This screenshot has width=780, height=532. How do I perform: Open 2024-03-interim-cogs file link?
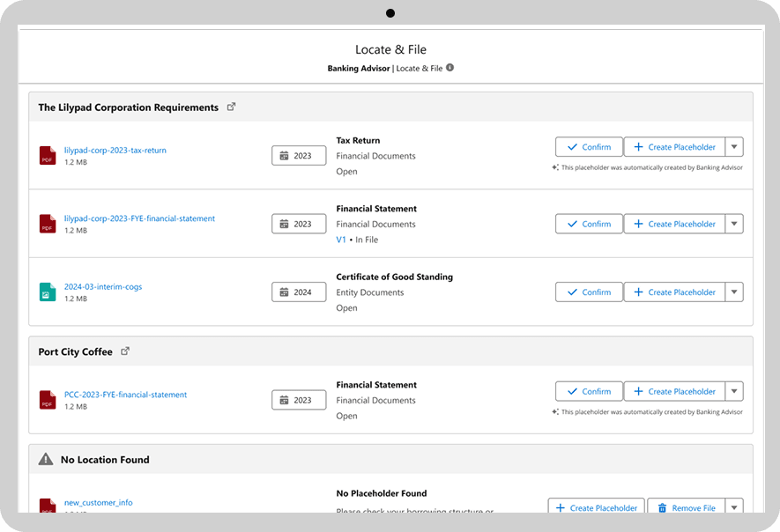pyautogui.click(x=103, y=287)
